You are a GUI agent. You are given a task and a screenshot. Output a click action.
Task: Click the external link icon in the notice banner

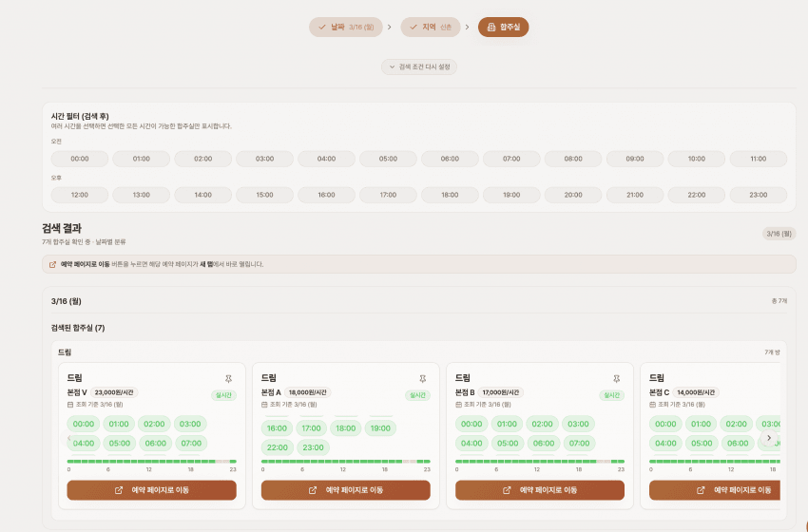pos(53,264)
